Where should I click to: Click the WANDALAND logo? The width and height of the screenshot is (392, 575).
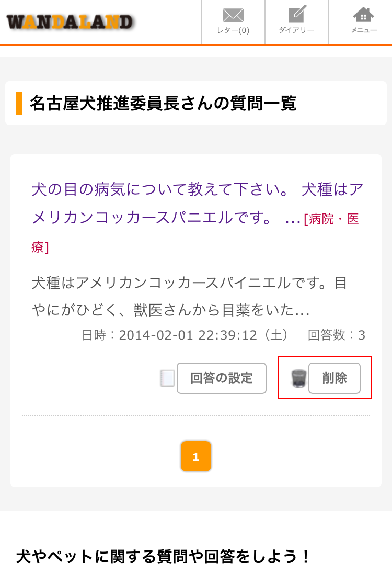click(x=70, y=22)
